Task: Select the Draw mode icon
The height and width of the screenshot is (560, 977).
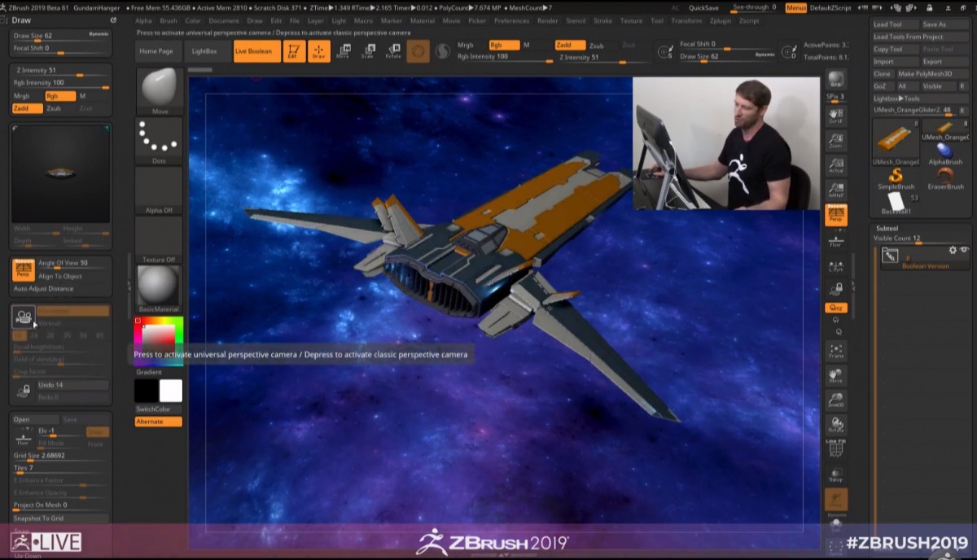Action: pyautogui.click(x=319, y=51)
